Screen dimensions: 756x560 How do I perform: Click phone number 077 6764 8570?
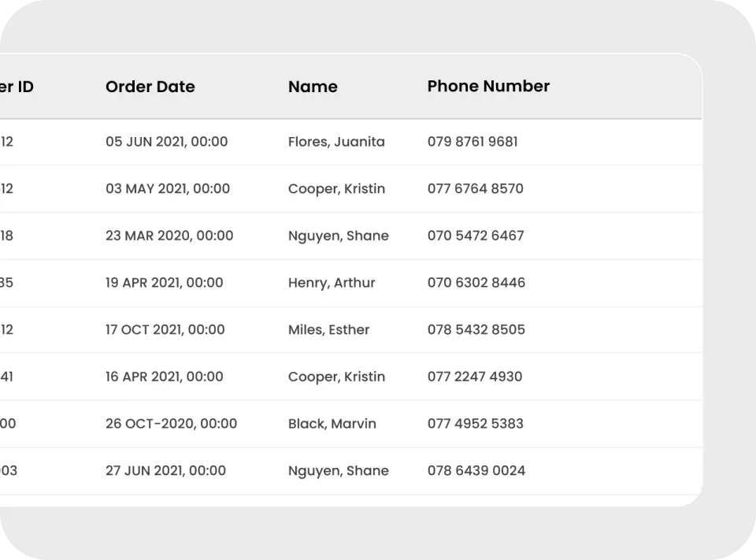[475, 188]
